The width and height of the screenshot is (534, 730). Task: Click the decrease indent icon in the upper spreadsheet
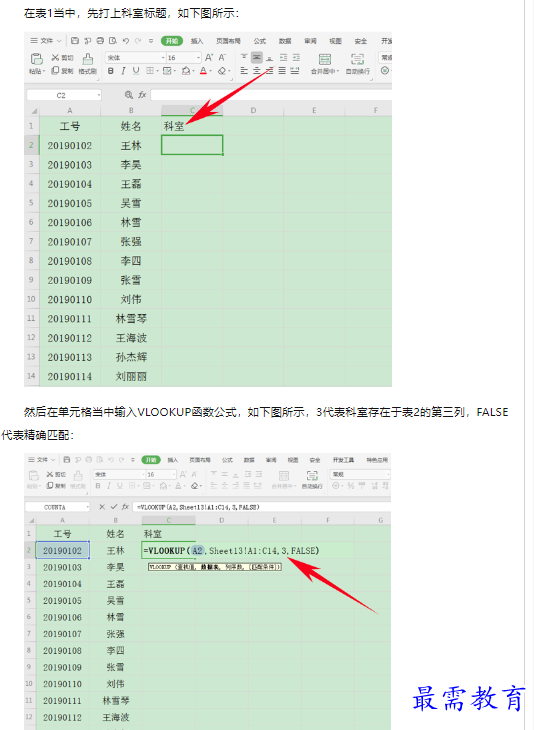(283, 57)
